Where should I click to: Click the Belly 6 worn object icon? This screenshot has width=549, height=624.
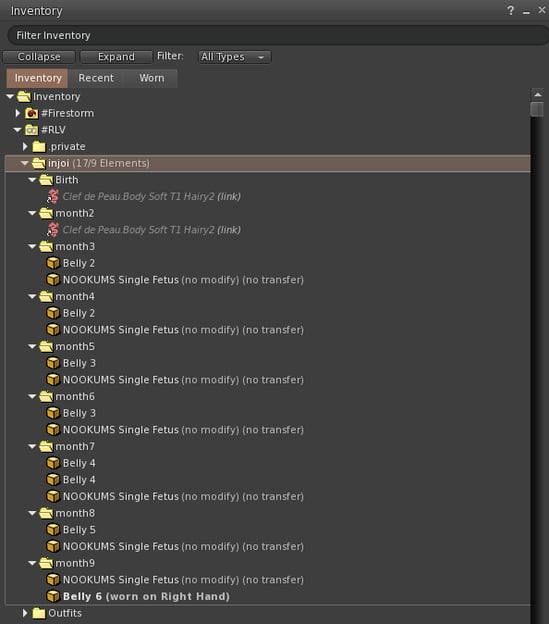point(53,596)
